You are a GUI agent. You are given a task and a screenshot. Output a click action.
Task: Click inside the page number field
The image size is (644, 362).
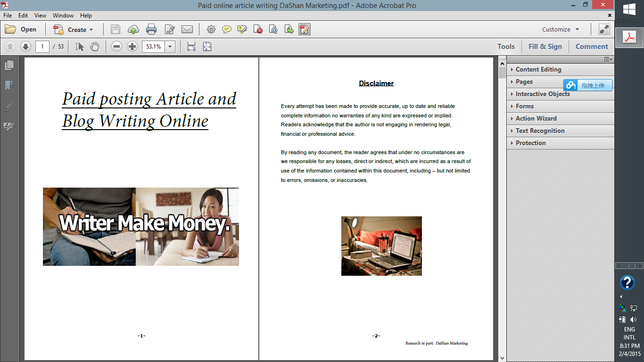point(42,47)
